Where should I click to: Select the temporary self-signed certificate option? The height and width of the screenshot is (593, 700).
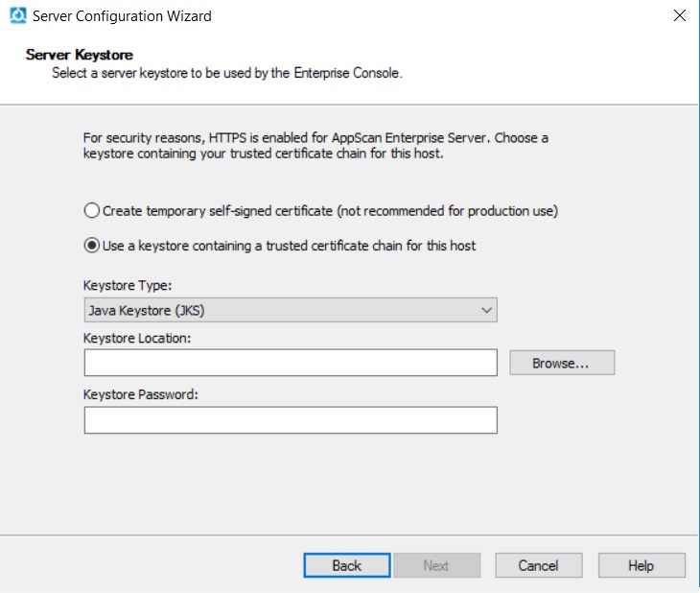[x=92, y=210]
